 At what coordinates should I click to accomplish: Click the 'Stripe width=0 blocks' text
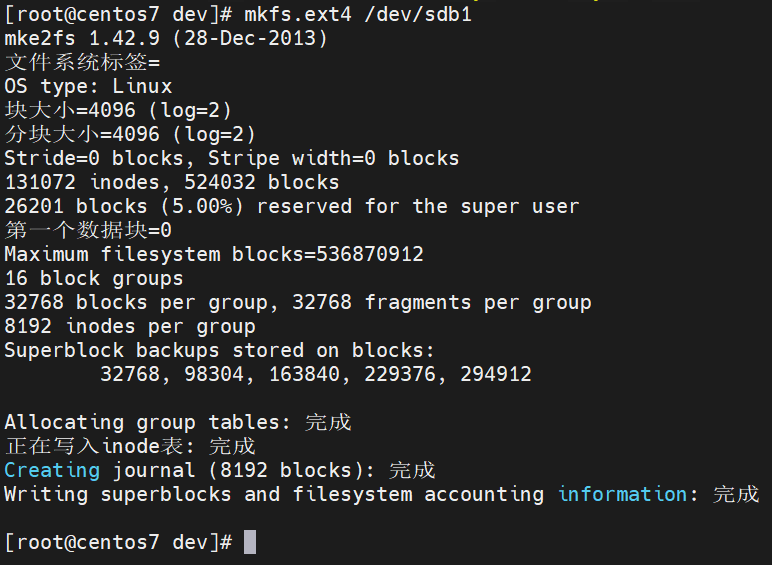click(333, 158)
